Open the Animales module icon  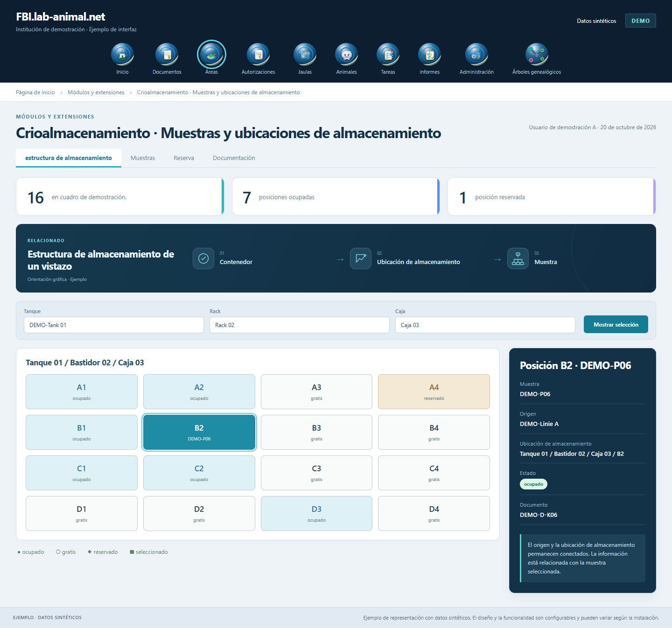point(346,55)
